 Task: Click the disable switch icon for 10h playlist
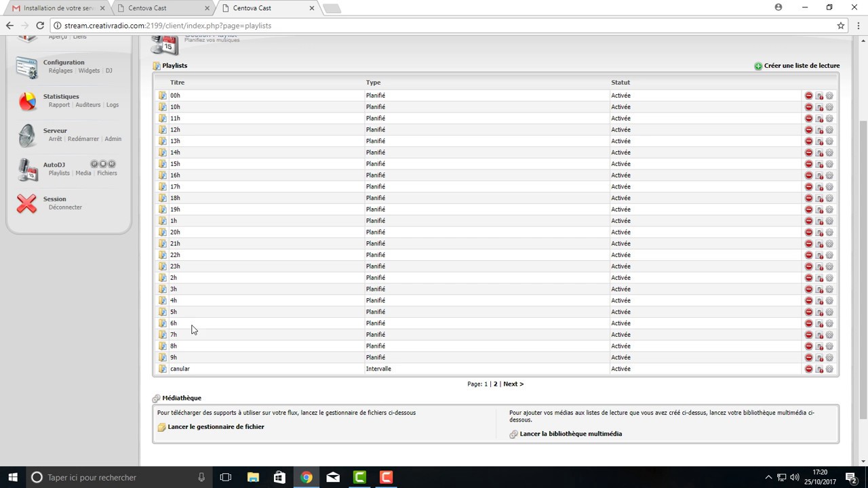819,107
